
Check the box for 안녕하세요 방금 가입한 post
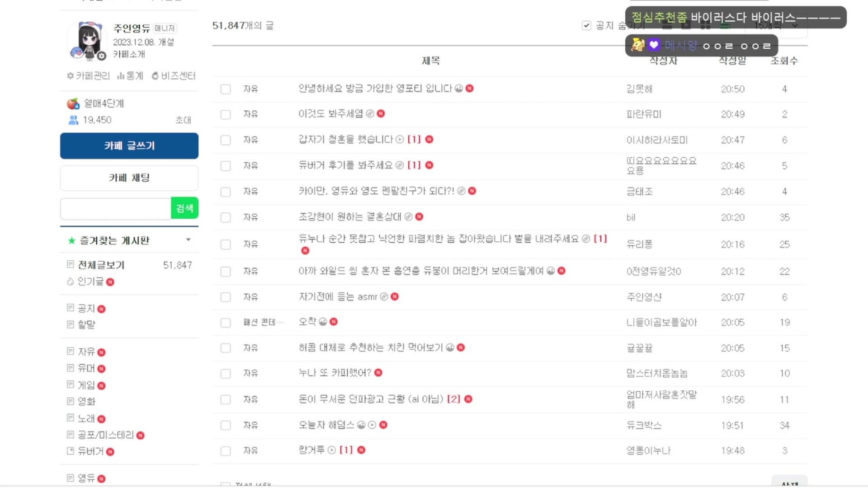226,89
